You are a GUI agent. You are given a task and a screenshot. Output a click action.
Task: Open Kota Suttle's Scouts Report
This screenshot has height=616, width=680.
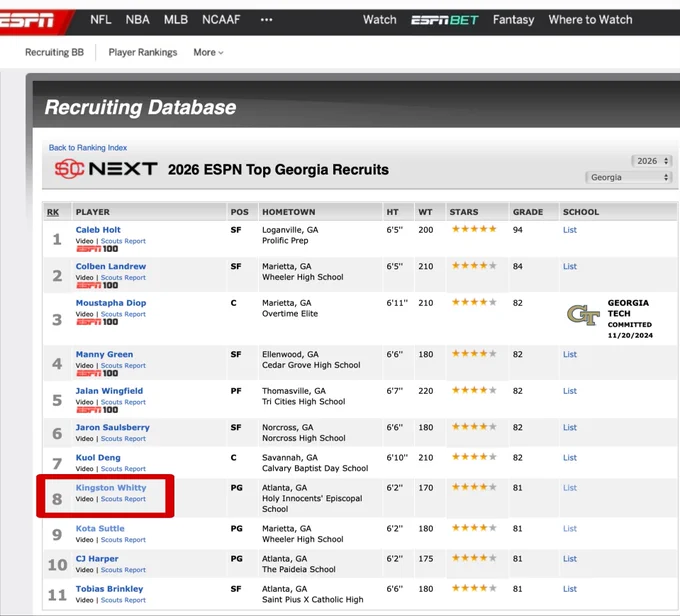(x=123, y=540)
